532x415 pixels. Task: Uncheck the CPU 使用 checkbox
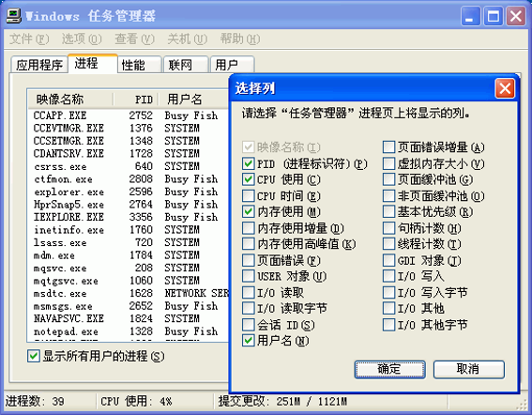[x=249, y=179]
